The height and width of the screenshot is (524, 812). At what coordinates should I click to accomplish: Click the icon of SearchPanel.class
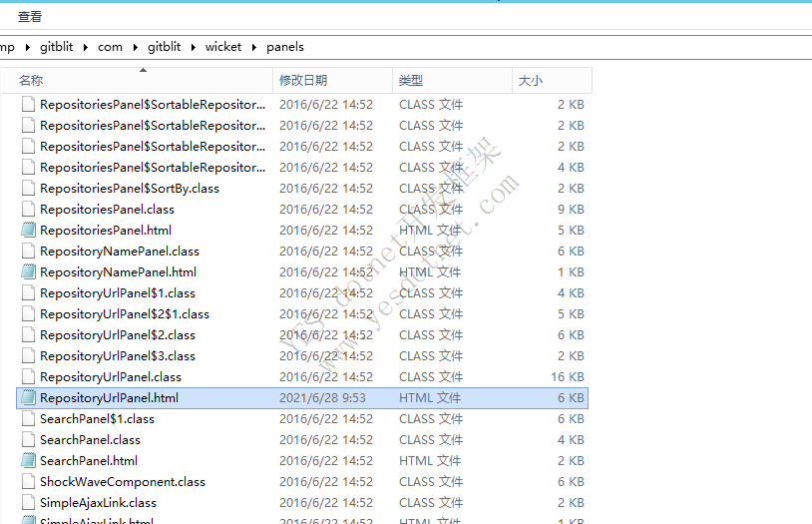[x=29, y=439]
